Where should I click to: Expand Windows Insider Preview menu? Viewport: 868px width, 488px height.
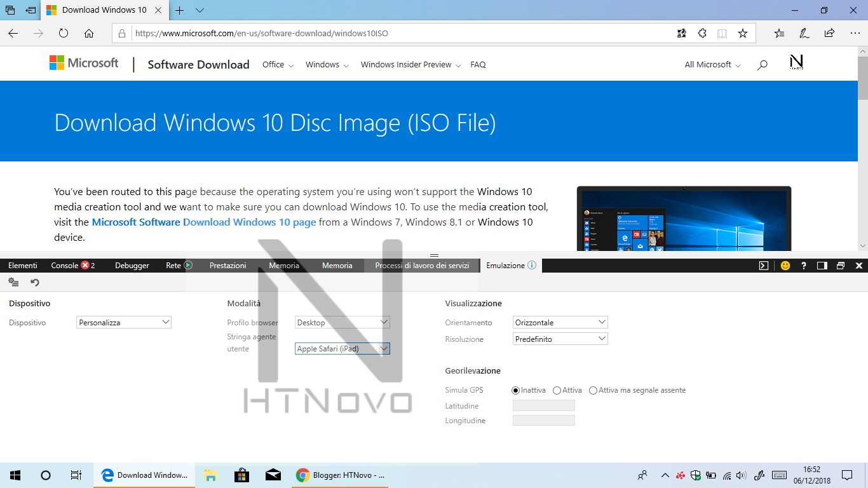tap(410, 64)
